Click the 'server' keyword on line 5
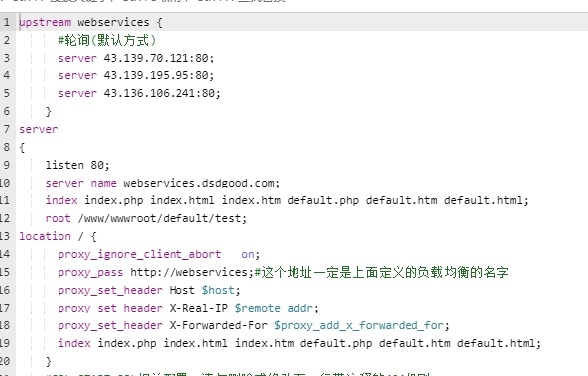 pos(77,93)
